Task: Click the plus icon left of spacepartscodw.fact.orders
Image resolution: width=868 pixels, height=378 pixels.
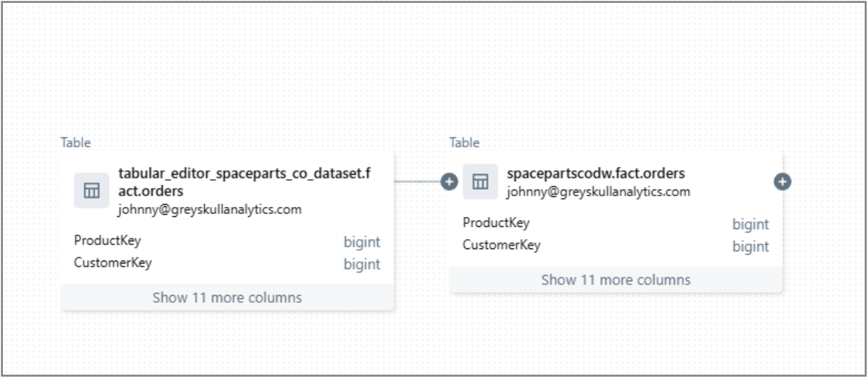Action: click(x=449, y=182)
